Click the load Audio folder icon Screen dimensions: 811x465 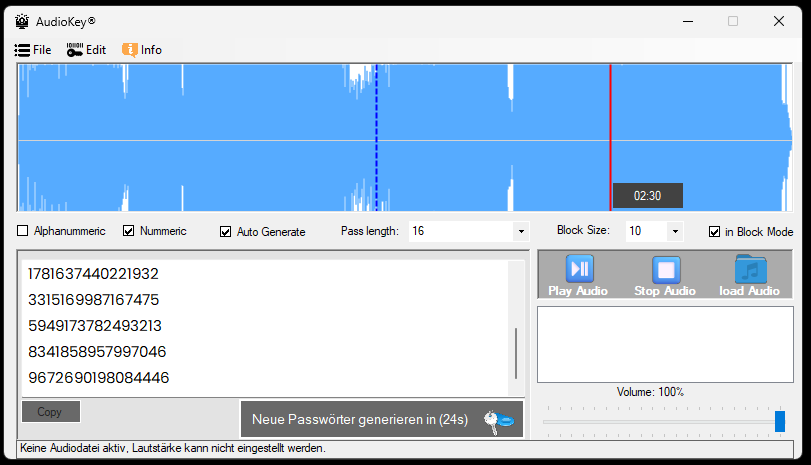click(x=750, y=269)
